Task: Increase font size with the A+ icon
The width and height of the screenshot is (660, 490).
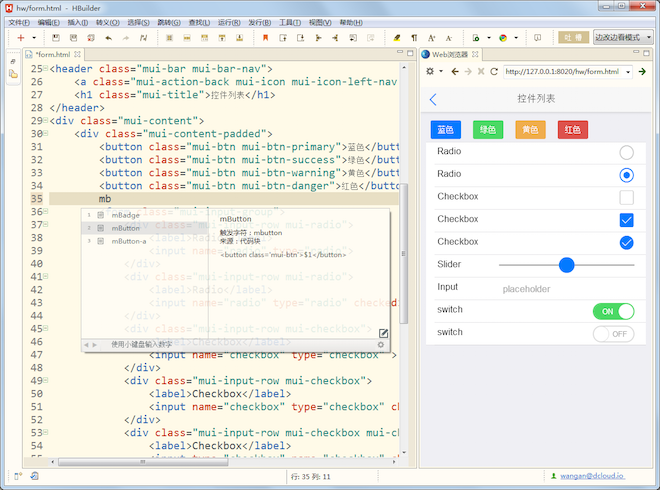Action: [431, 38]
